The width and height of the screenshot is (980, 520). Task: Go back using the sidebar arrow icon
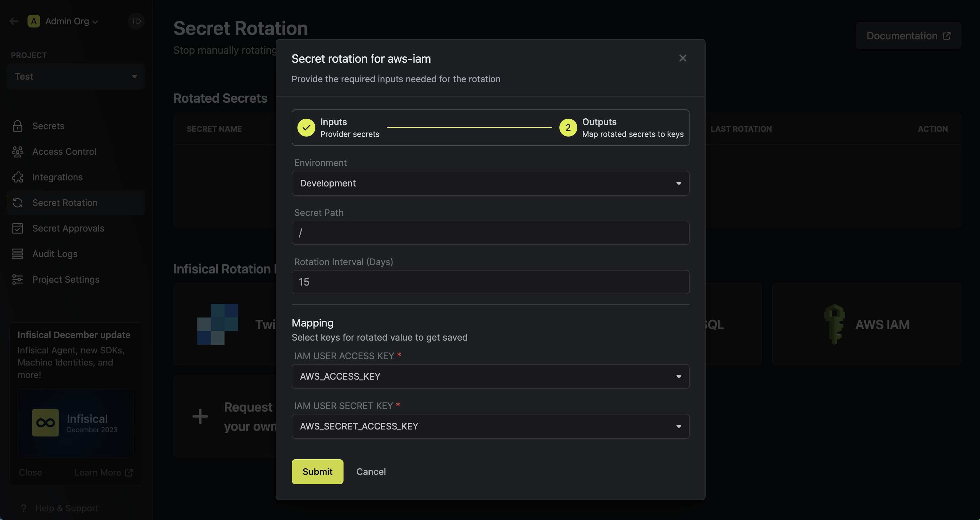point(14,21)
